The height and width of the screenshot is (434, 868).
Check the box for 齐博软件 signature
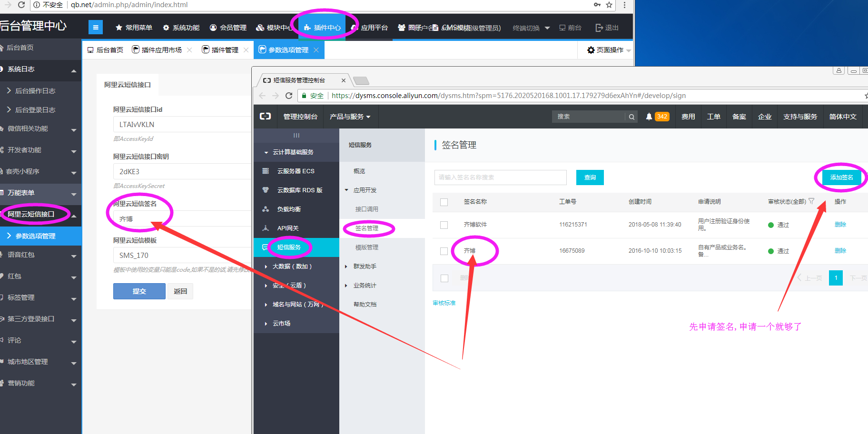444,225
